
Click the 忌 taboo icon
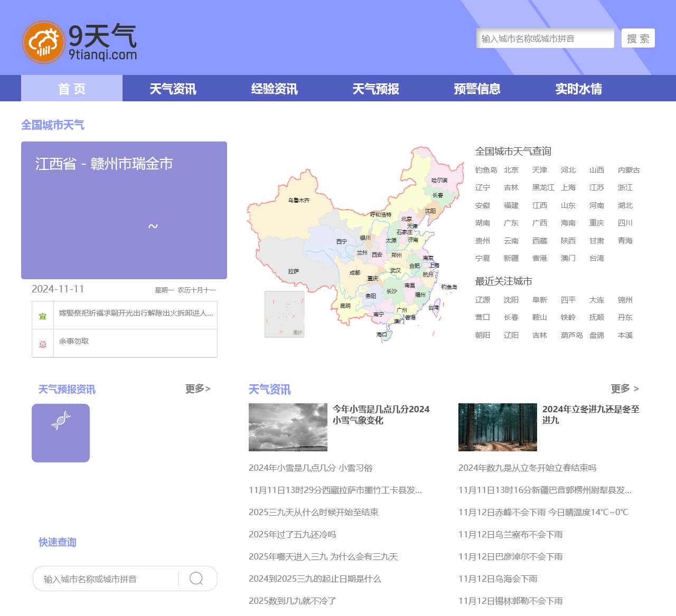43,344
